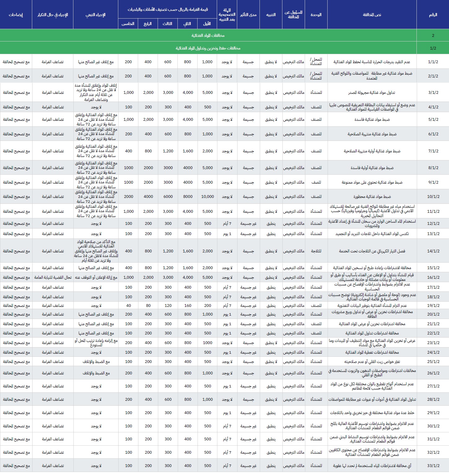The image size is (449, 476).
Task: Select the last row number "33/1/2"
Action: click(x=433, y=465)
